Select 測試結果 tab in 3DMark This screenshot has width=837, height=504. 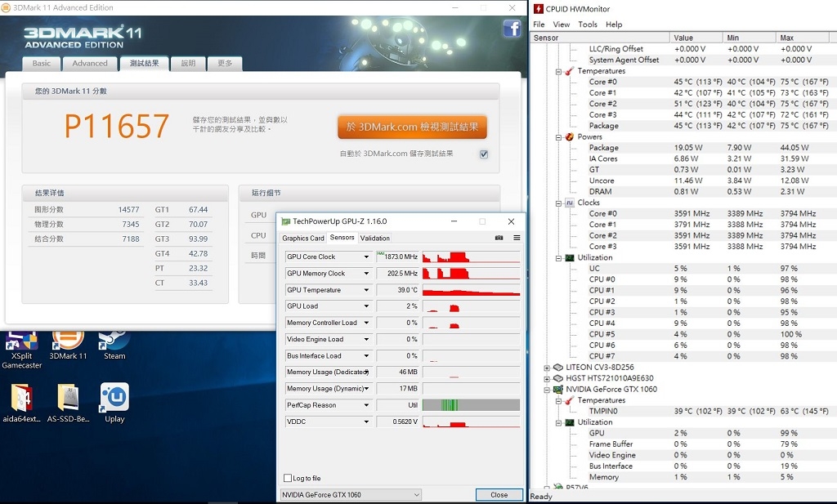pyautogui.click(x=144, y=64)
